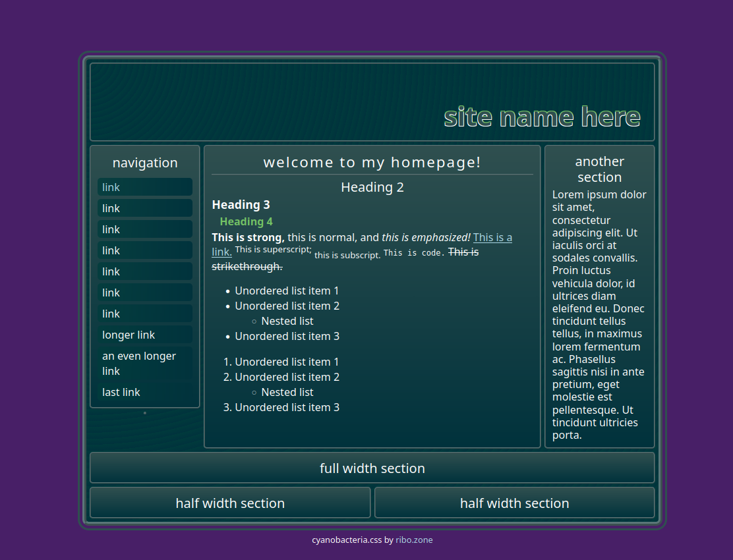Open the 'longer link' navigation item

pyautogui.click(x=145, y=335)
